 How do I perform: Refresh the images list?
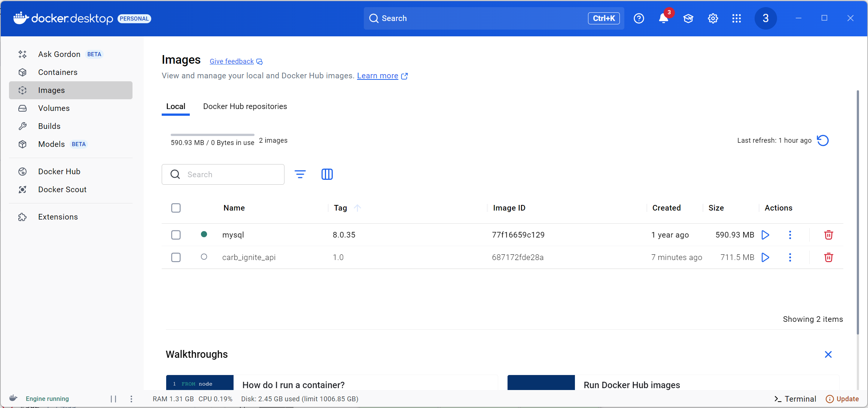(823, 140)
